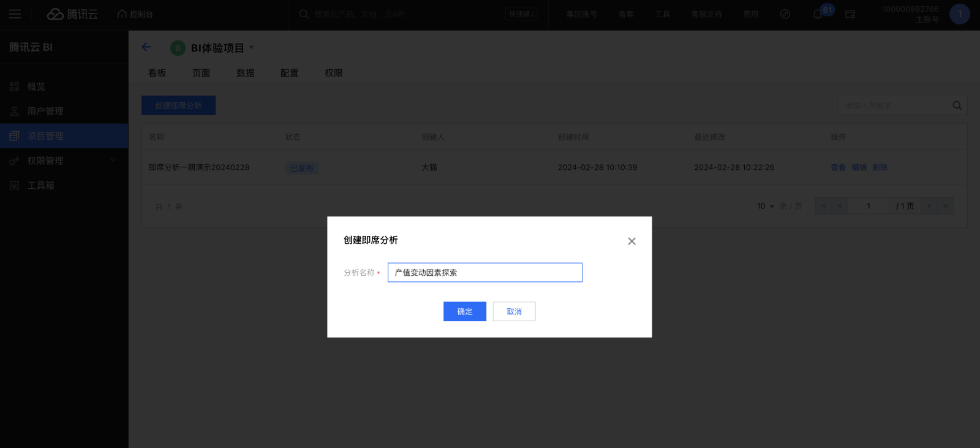
Task: Click last modified time 2024-02-28 10:22:26
Action: click(734, 167)
